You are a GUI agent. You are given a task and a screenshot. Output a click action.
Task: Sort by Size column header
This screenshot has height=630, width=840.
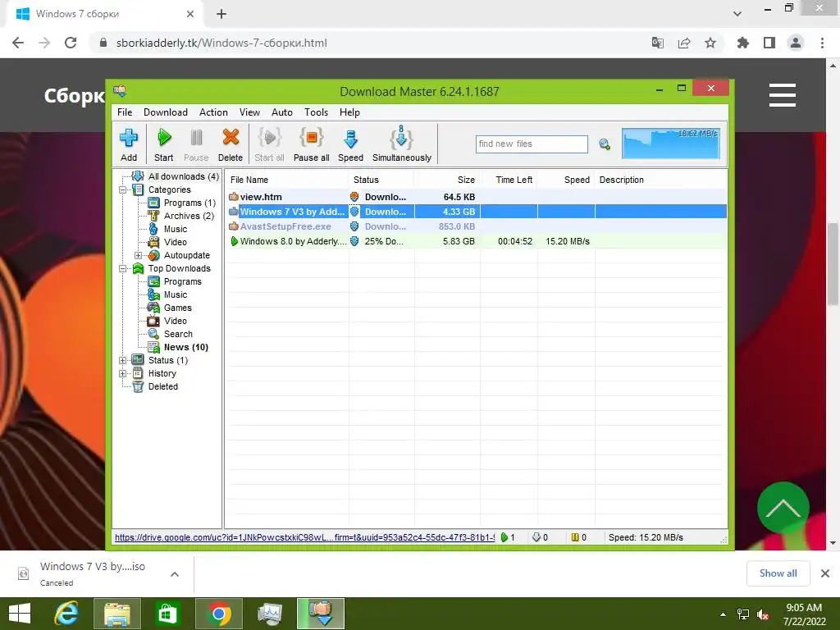click(x=447, y=180)
